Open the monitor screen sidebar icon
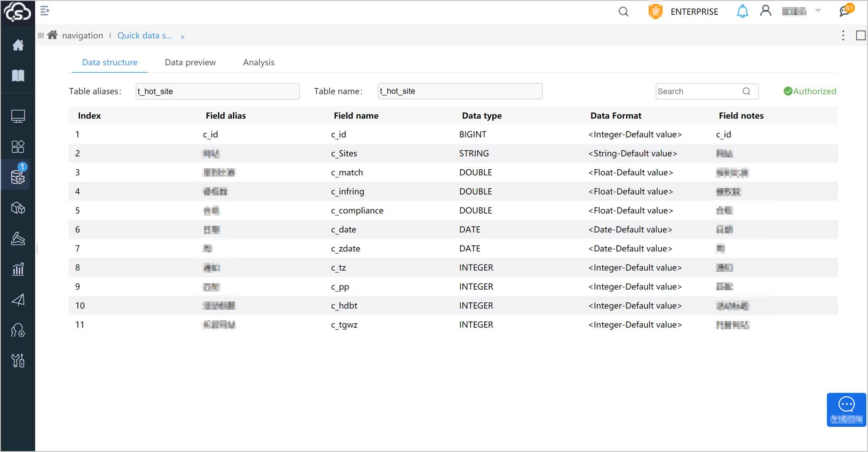The width and height of the screenshot is (868, 452). tap(18, 116)
